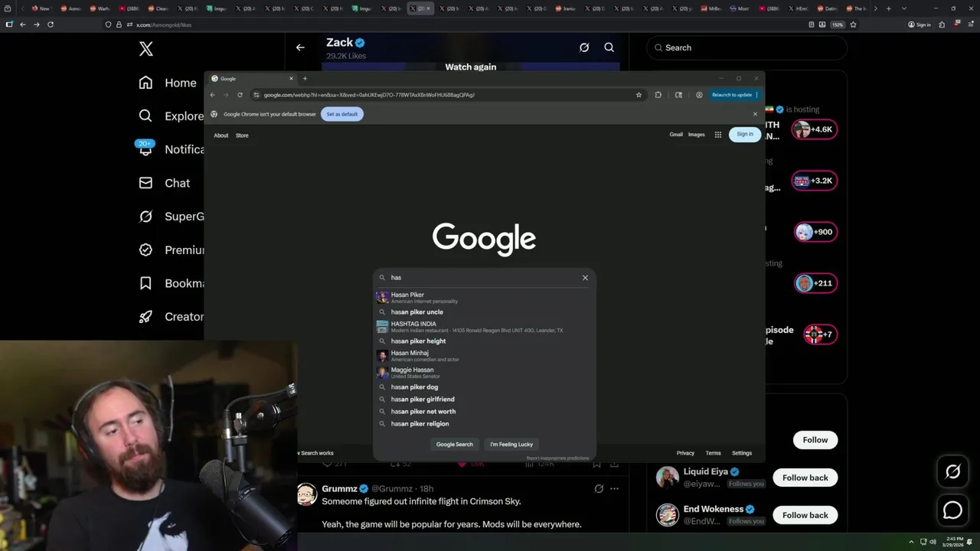
Task: Click Relaunch to update button
Action: [734, 95]
